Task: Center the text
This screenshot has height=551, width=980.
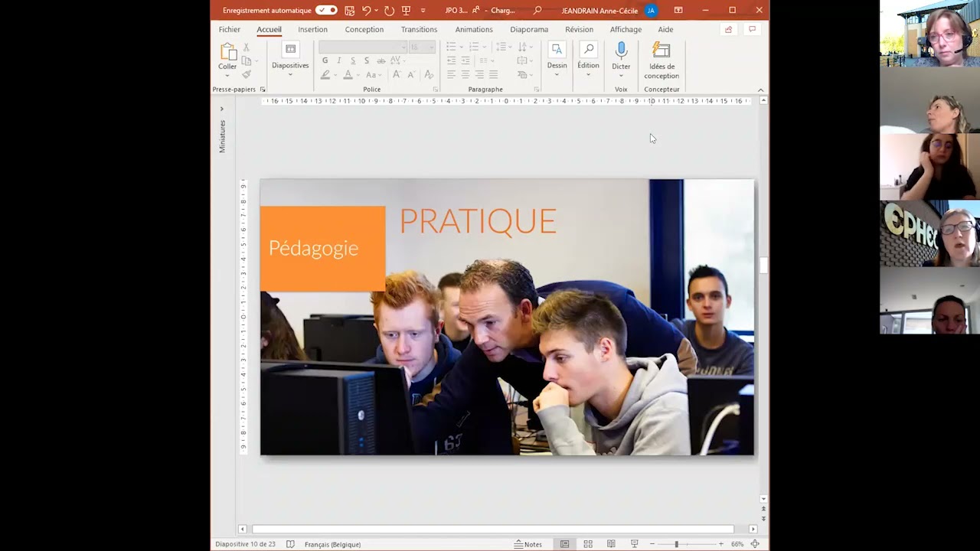Action: coord(465,74)
